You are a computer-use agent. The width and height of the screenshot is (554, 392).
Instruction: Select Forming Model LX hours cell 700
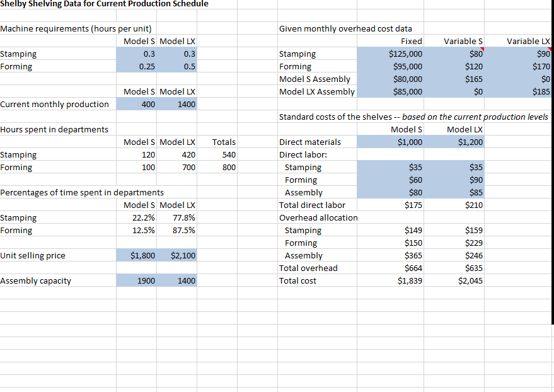tap(176, 168)
